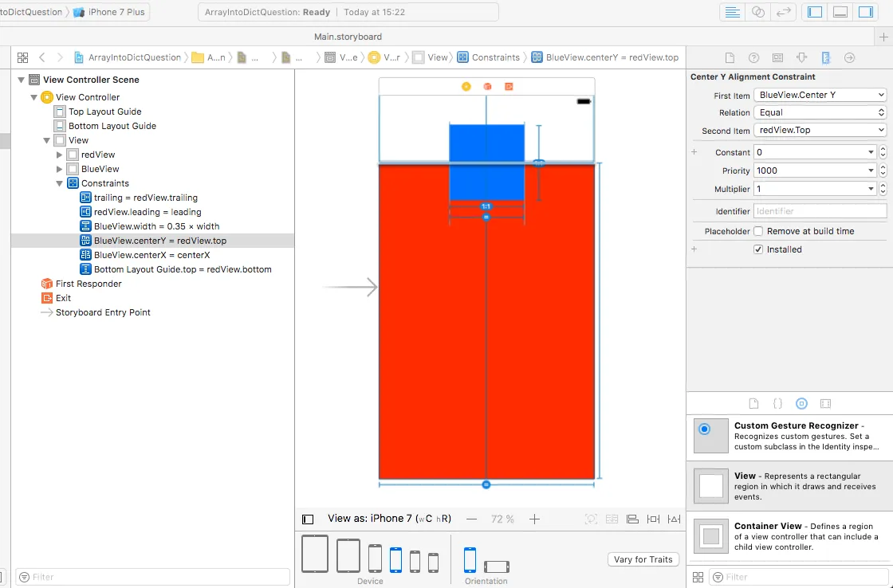The height and width of the screenshot is (588, 893).
Task: Open the Second Item dropdown
Action: [x=820, y=131]
